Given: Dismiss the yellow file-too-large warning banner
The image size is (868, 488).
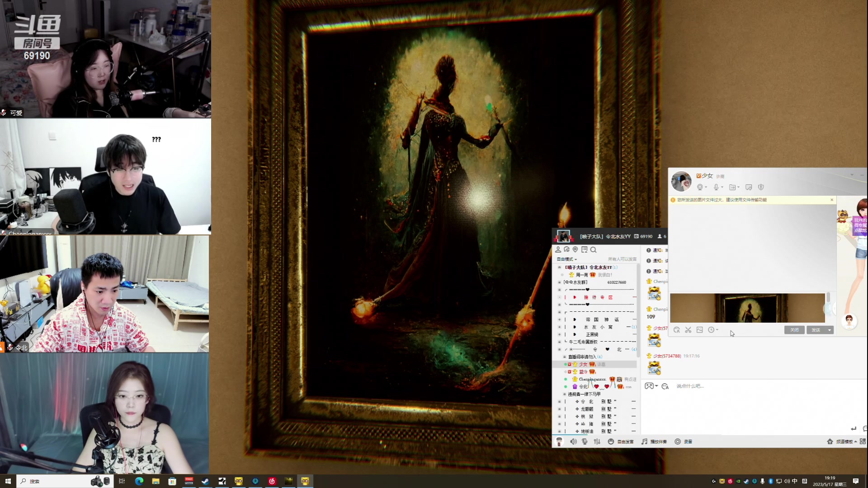Looking at the screenshot, I should click(832, 200).
